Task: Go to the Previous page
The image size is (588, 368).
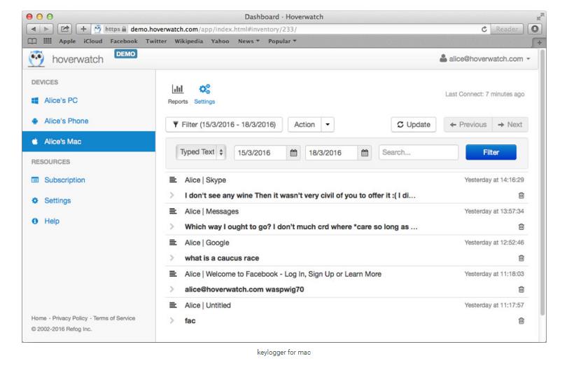Action: pyautogui.click(x=468, y=125)
